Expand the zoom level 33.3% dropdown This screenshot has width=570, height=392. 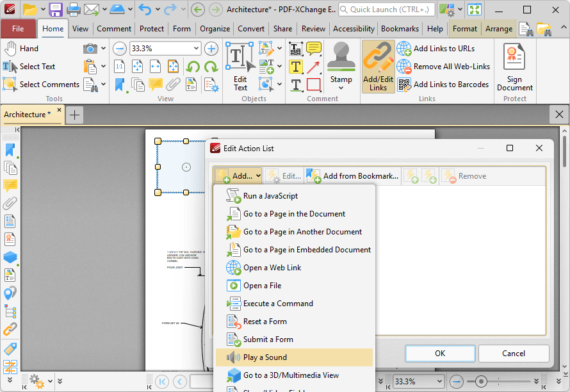pos(196,49)
